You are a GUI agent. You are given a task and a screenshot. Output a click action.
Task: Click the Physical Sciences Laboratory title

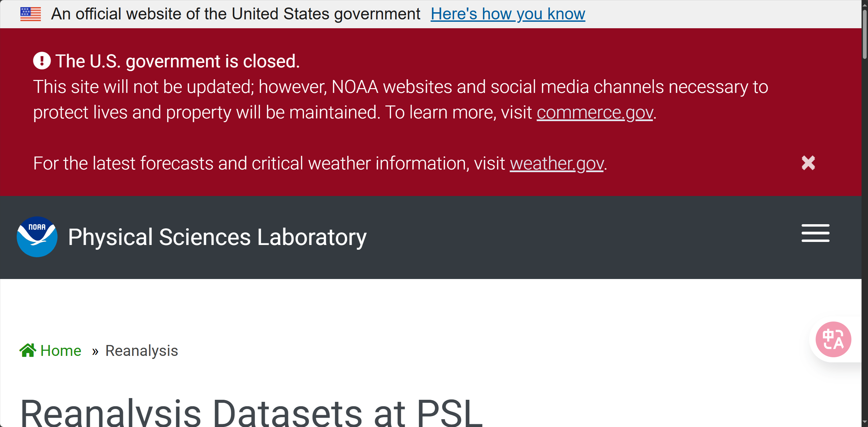click(x=217, y=237)
